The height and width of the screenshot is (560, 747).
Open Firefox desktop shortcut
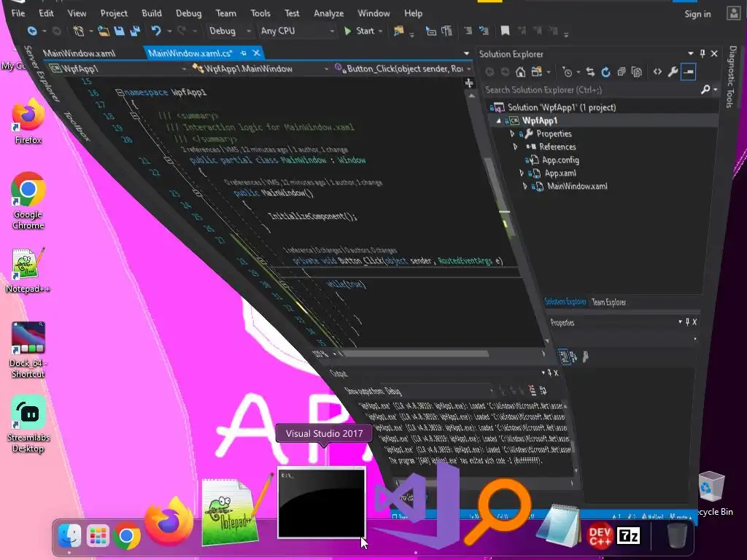(x=28, y=122)
